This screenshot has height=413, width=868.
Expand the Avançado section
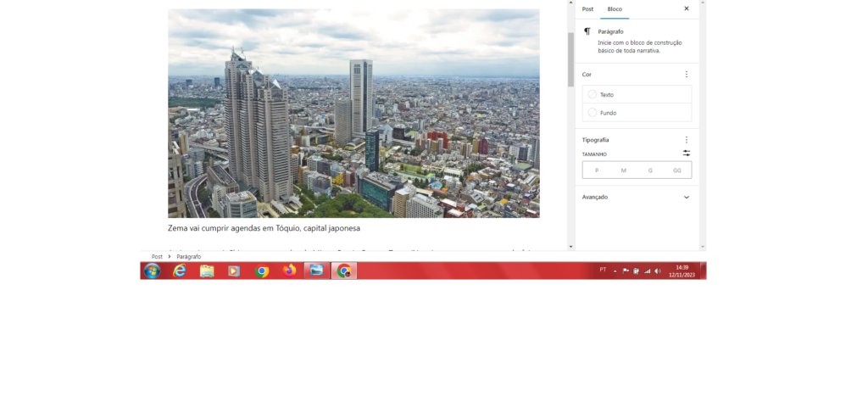point(637,197)
